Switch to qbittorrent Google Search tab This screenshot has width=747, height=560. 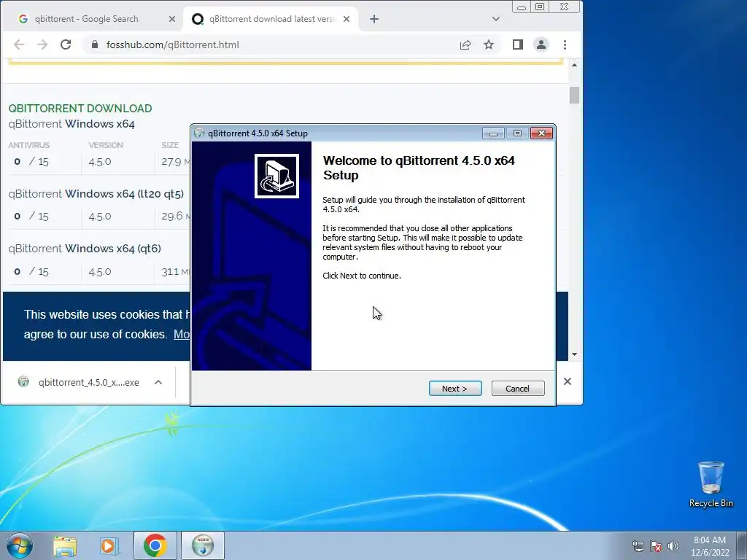pos(86,19)
